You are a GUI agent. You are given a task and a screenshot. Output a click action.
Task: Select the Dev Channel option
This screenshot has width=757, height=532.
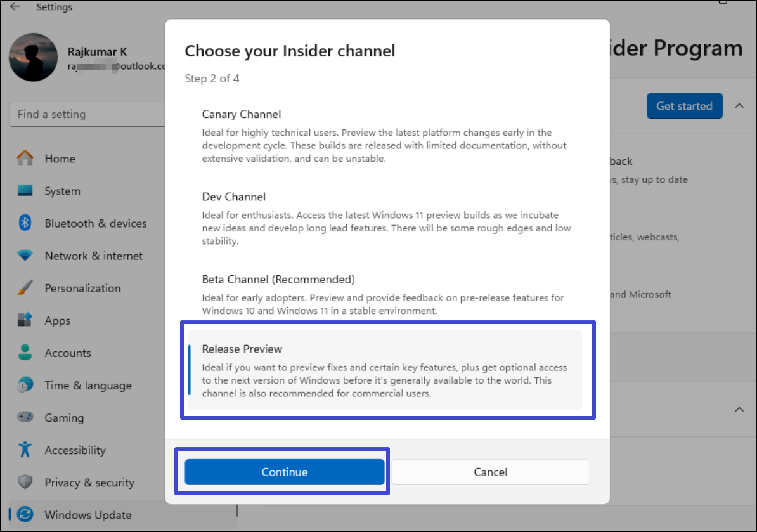(385, 218)
